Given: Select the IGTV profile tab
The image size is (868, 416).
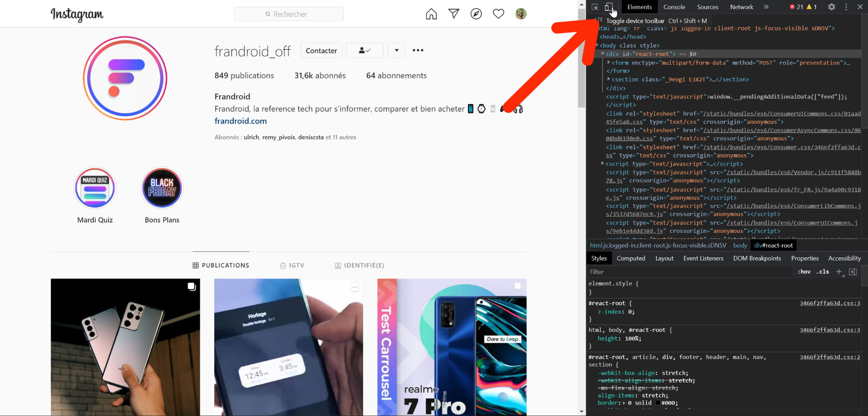Looking at the screenshot, I should pos(292,265).
